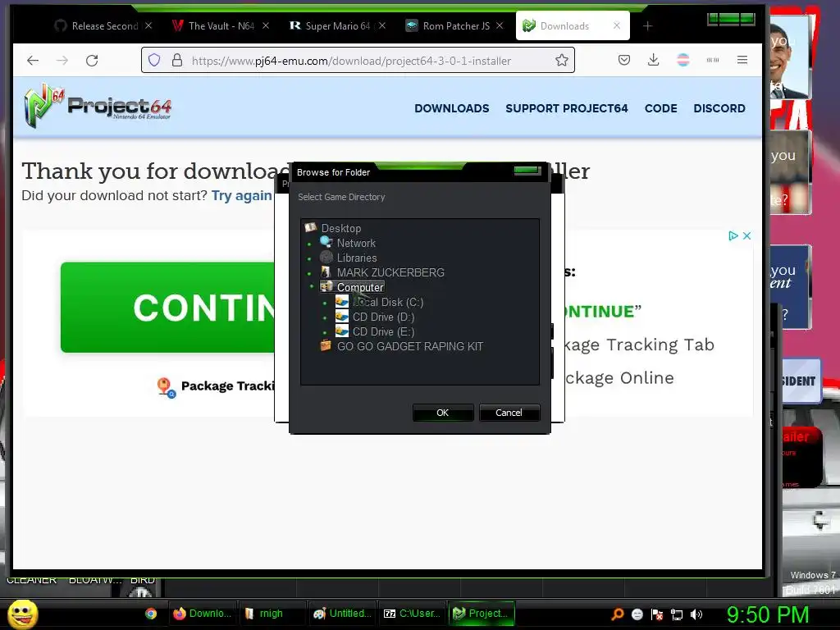Screen dimensions: 840x630
Task: Open the smiley face Start button
Action: pyautogui.click(x=22, y=614)
